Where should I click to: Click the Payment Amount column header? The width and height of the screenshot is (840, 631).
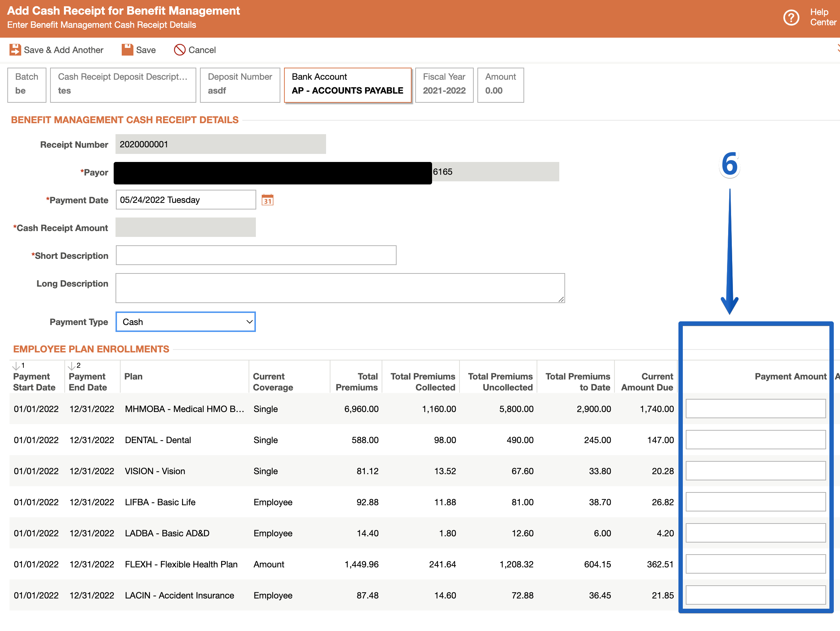tap(791, 377)
